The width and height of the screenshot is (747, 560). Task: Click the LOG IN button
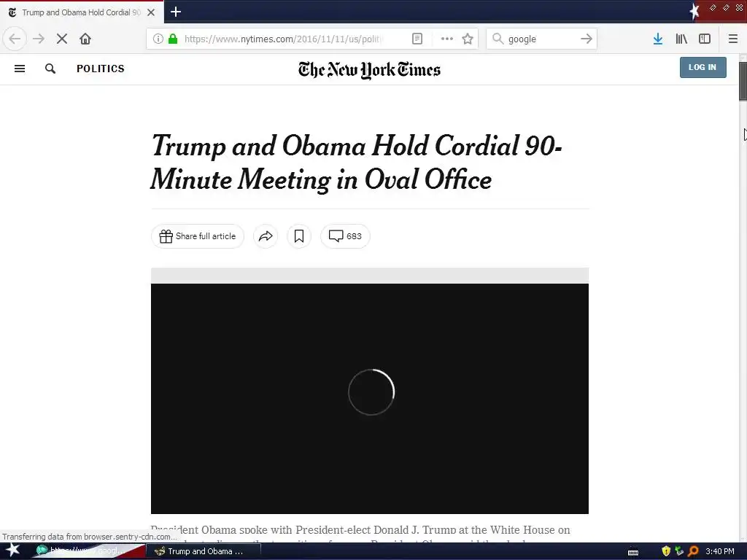[703, 67]
